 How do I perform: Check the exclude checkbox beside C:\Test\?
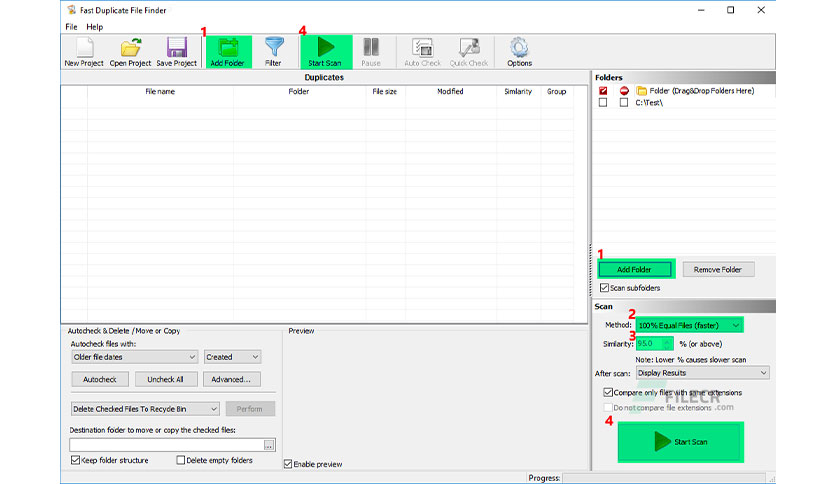[x=624, y=102]
